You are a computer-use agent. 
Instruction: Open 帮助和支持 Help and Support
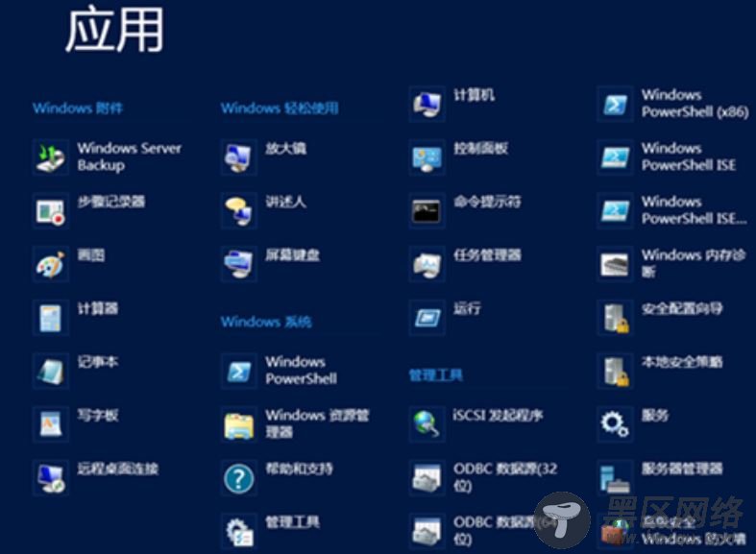[278, 477]
